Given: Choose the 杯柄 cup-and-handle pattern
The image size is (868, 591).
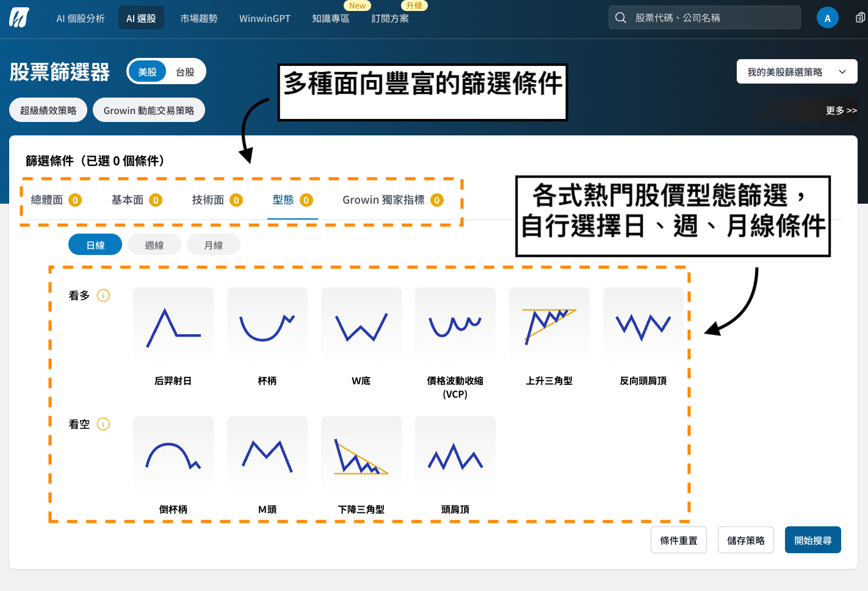Looking at the screenshot, I should (267, 328).
